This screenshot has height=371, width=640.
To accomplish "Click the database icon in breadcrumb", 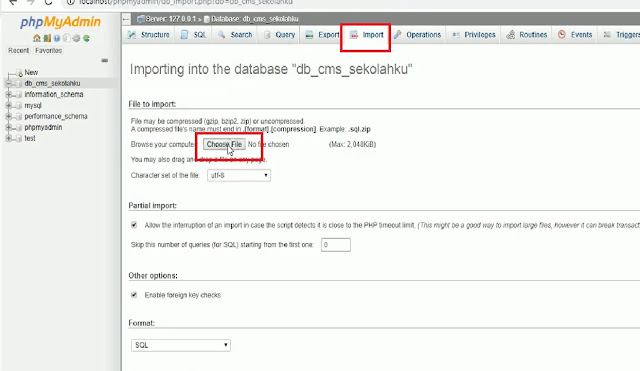I will point(207,19).
